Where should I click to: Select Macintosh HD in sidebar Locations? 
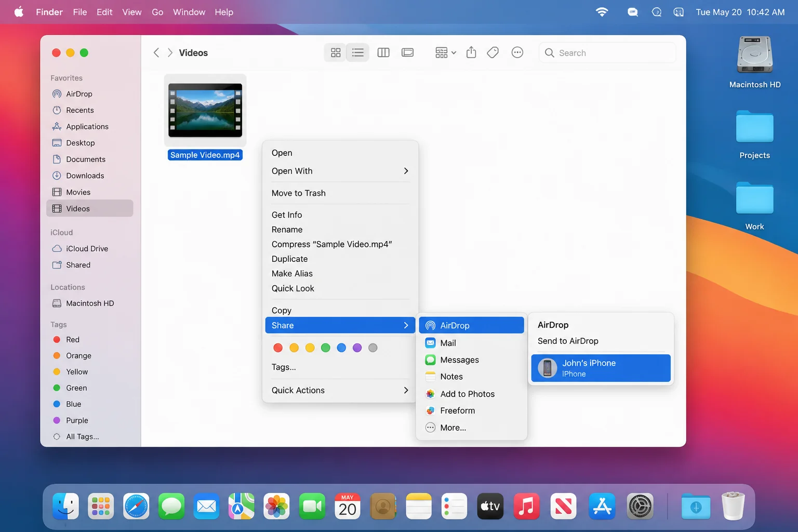(89, 303)
